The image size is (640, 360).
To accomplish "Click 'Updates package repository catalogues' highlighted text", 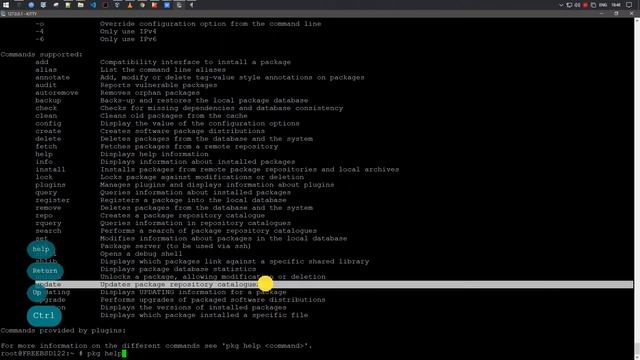I will [179, 284].
